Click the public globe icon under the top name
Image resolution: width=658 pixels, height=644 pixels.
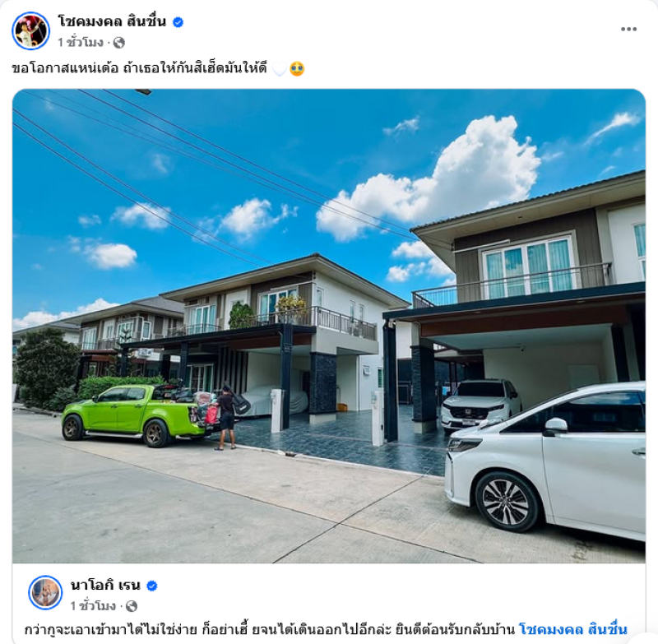click(x=119, y=43)
